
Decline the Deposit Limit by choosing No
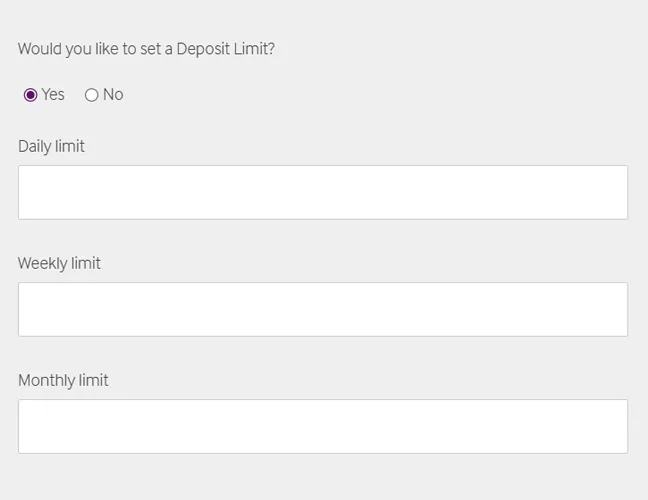(92, 95)
